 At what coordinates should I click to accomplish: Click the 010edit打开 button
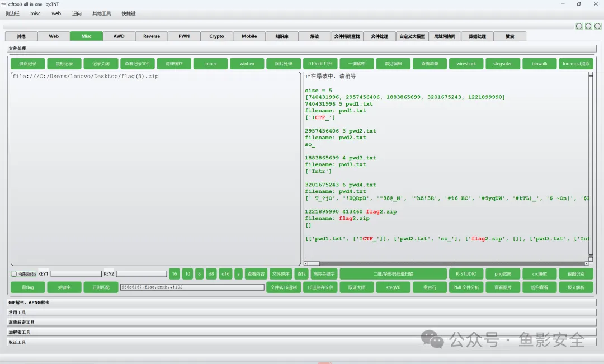(x=320, y=64)
